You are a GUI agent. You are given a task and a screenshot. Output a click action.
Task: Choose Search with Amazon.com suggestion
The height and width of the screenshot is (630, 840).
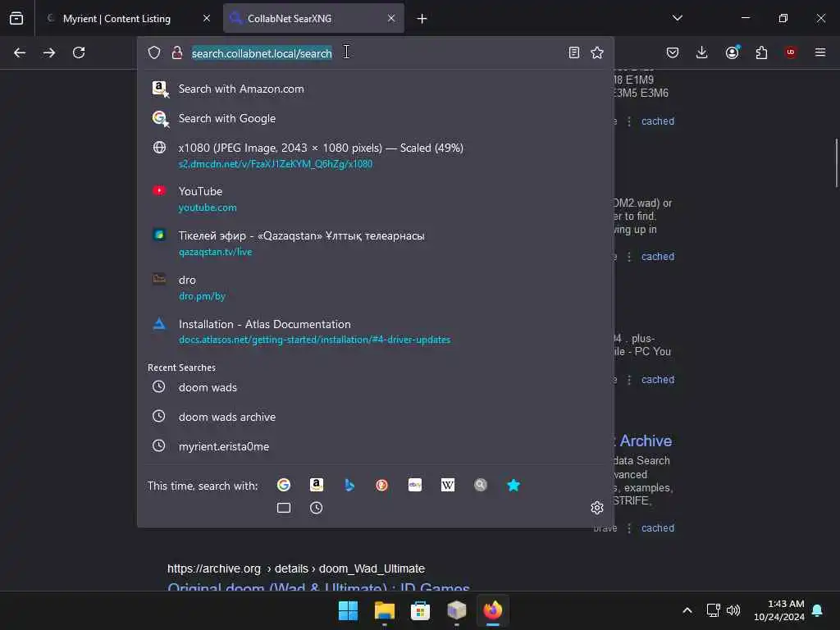click(x=376, y=89)
